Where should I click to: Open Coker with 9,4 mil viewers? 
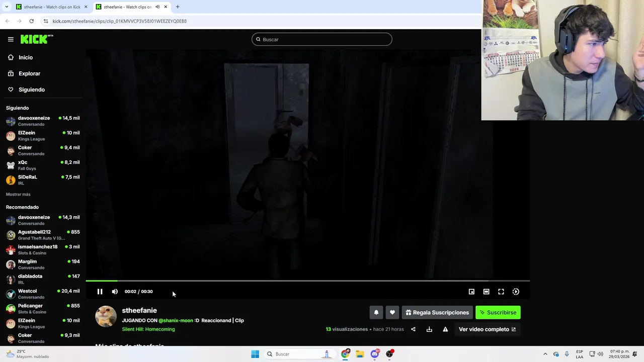point(43,150)
